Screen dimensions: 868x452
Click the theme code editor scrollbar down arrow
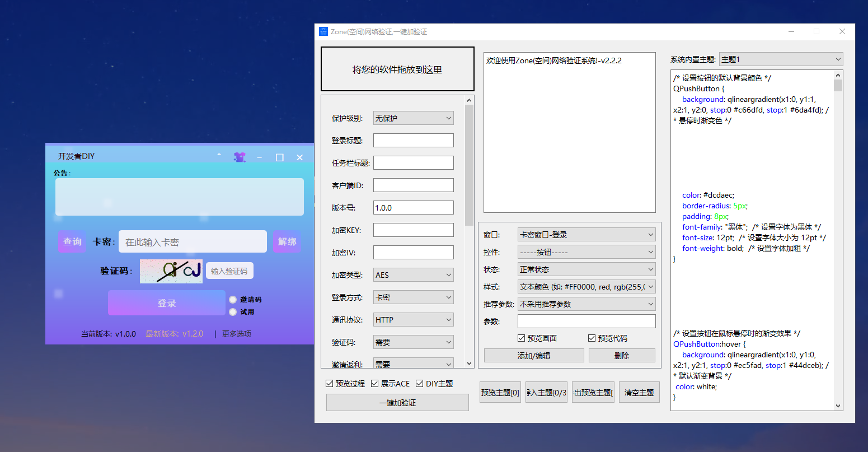[838, 406]
